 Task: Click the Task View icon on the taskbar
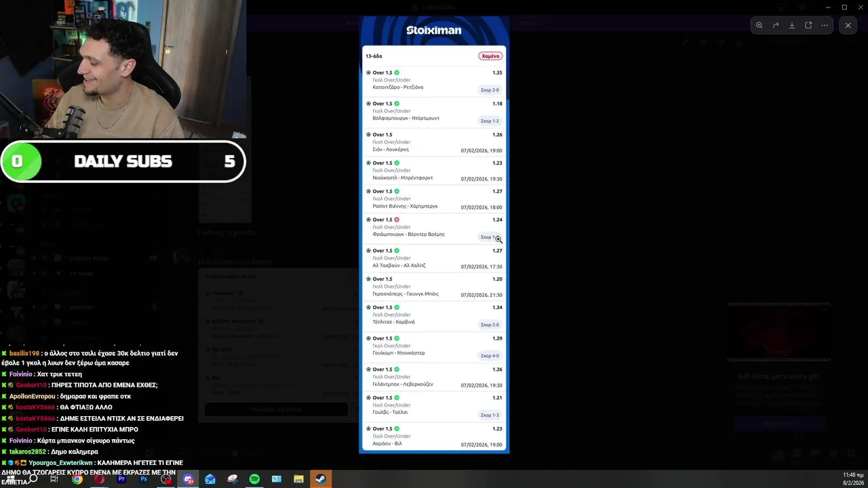click(x=54, y=479)
